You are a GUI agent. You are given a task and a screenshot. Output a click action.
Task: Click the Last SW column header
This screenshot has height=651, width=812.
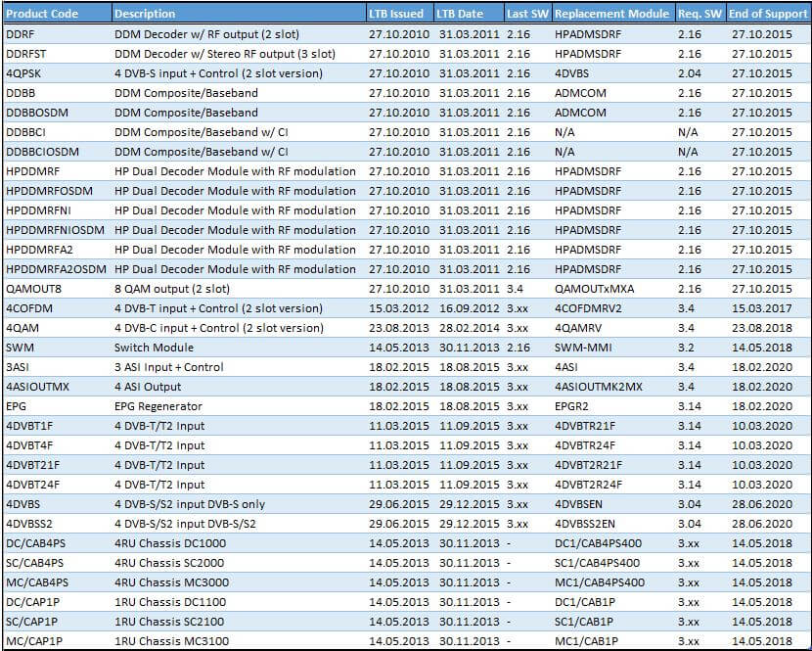527,14
